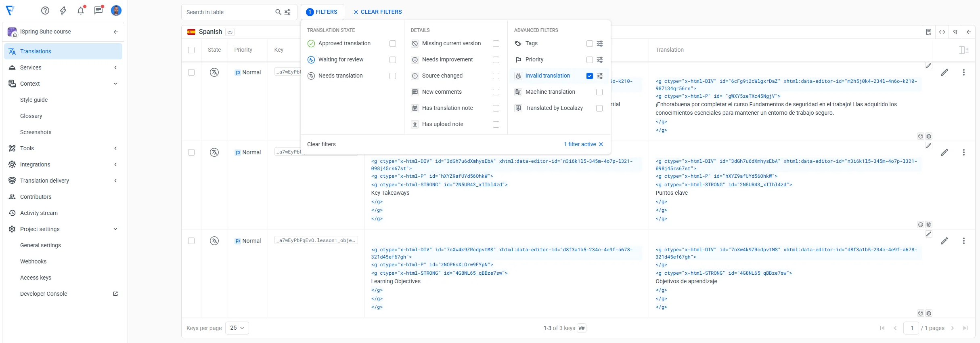Viewport: 980px width, 343px height.
Task: Open the Translations sidebar item
Action: (x=63, y=51)
